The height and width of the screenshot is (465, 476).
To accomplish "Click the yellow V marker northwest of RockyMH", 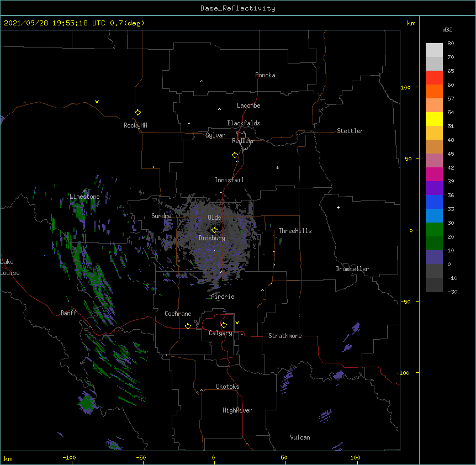I will click(x=97, y=102).
